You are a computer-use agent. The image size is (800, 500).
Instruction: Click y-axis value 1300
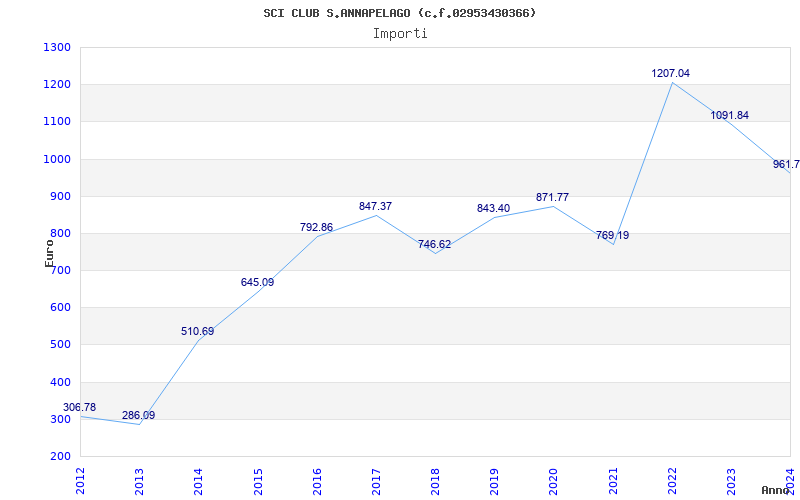pyautogui.click(x=57, y=47)
